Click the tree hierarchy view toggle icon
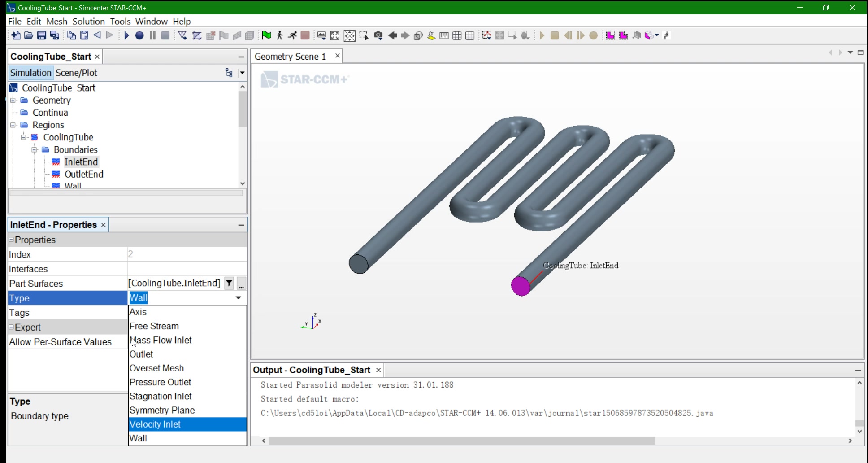 pyautogui.click(x=229, y=73)
